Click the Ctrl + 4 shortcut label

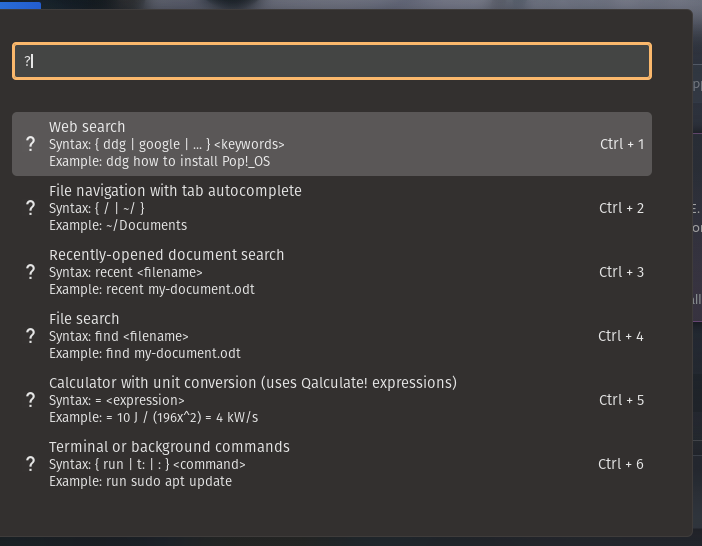coord(621,336)
